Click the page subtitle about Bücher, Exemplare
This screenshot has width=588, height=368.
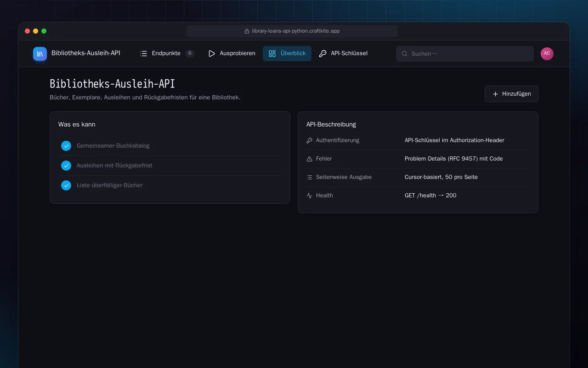coord(145,98)
